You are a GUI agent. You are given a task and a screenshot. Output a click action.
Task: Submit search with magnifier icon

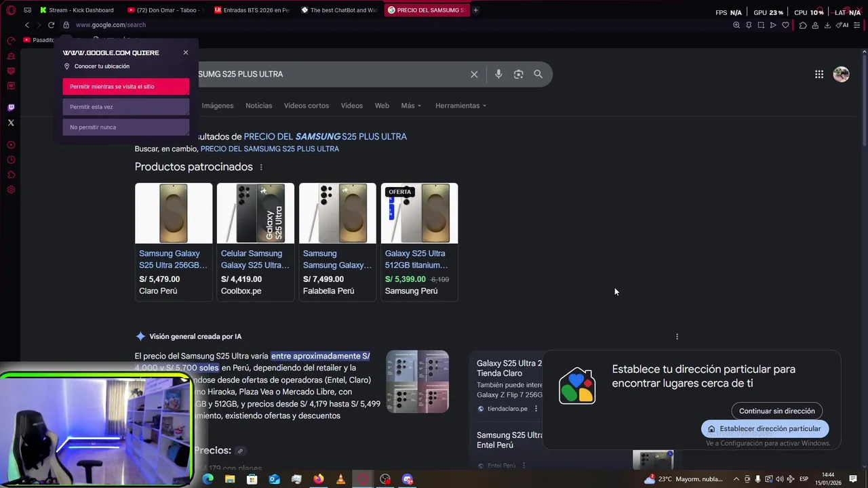538,74
